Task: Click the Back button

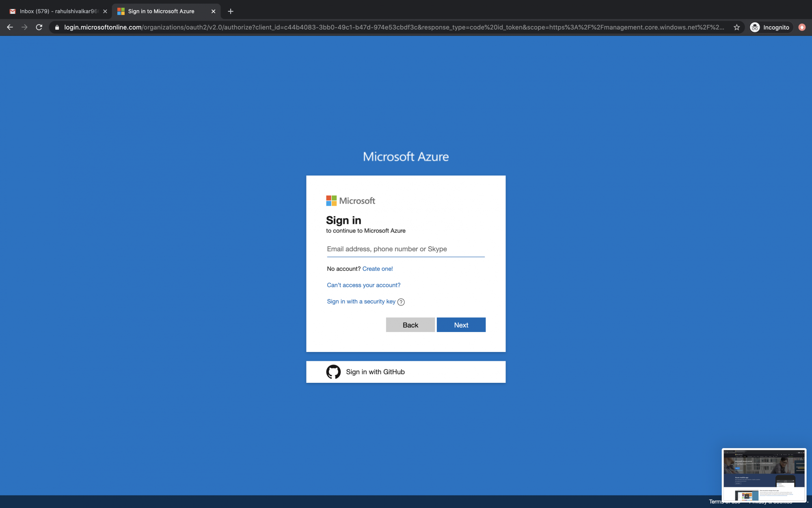Action: click(x=410, y=325)
